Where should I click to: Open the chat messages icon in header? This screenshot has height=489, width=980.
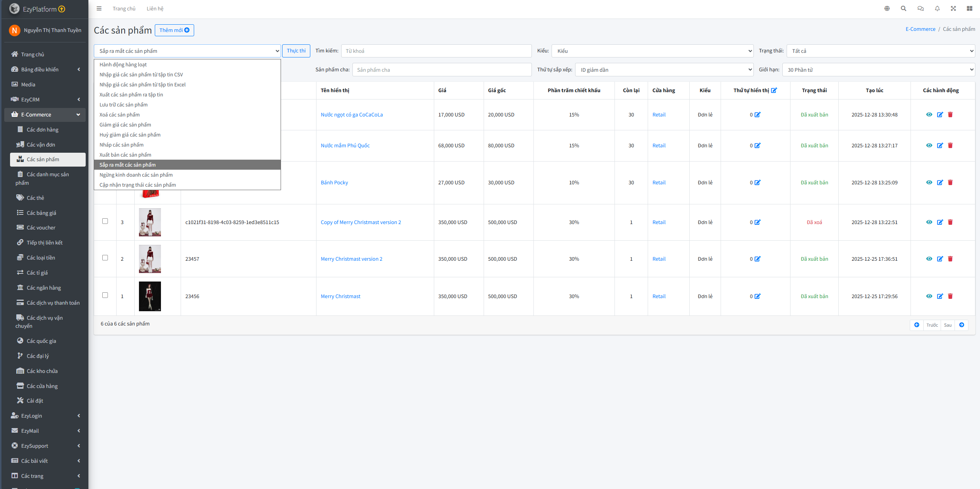coord(921,8)
